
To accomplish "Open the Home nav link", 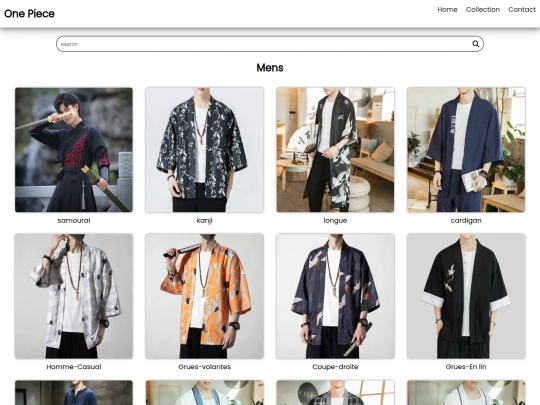I will coord(447,10).
